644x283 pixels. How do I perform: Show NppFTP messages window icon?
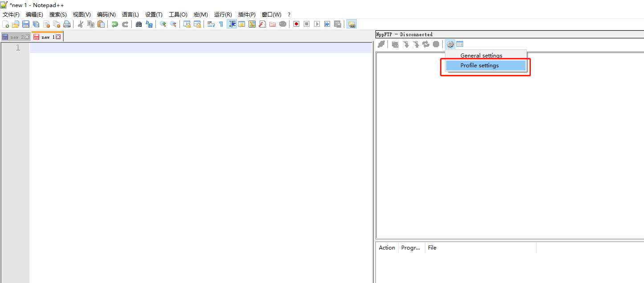pos(460,44)
